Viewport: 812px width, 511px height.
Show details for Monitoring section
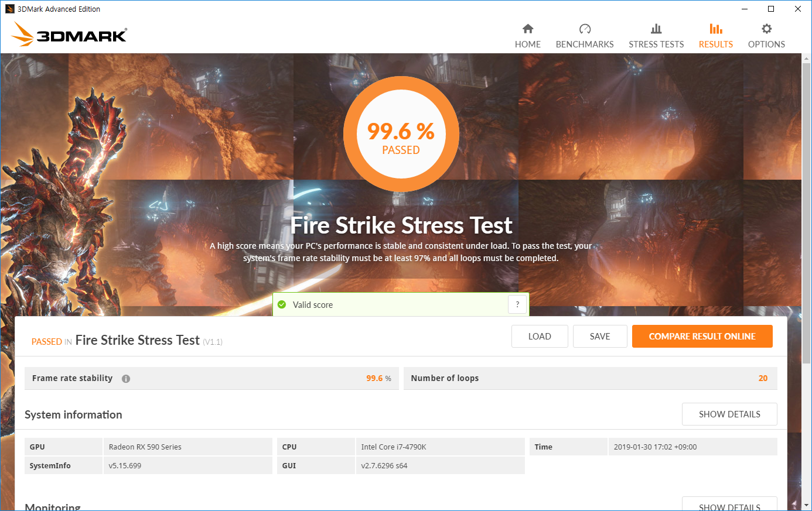pyautogui.click(x=729, y=505)
